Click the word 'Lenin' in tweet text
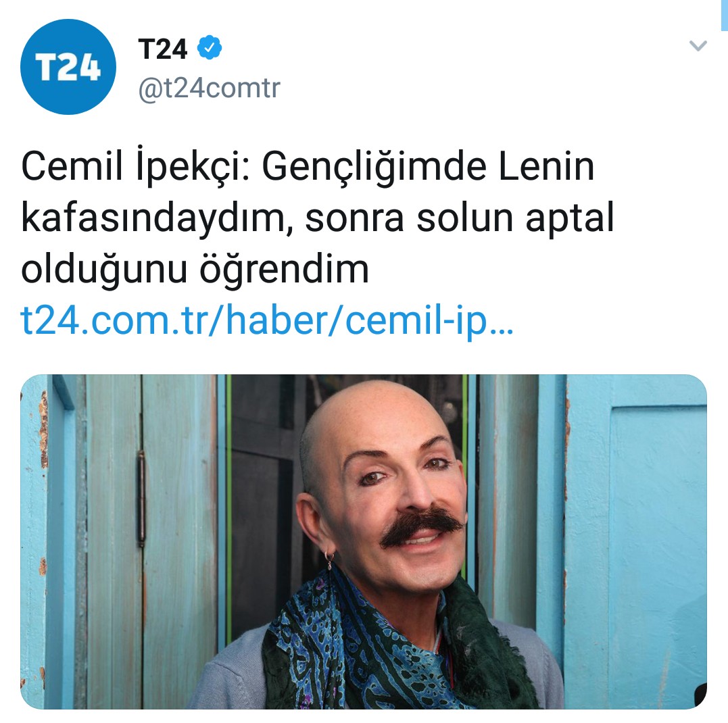This screenshot has height=723, width=728. point(546,166)
